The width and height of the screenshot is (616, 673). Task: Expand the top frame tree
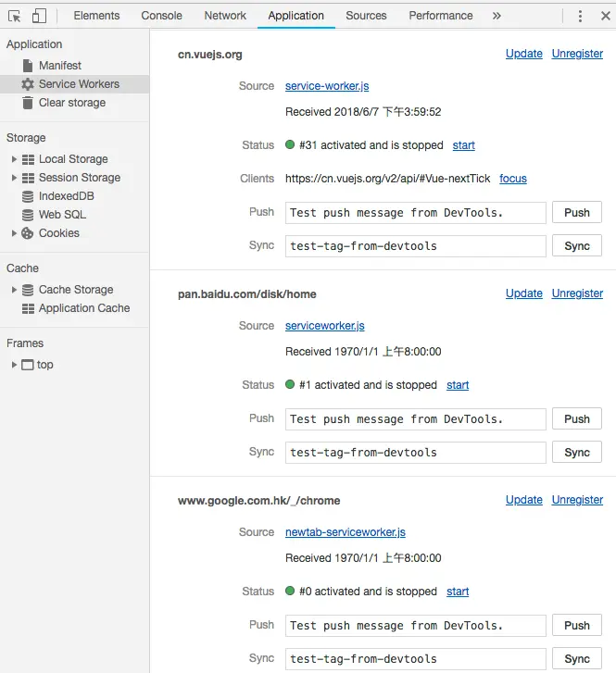(14, 365)
